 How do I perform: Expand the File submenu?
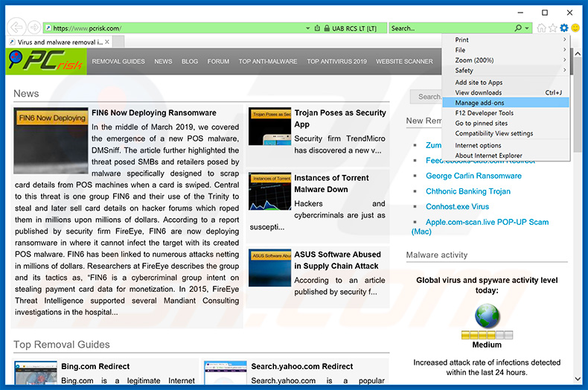[506, 50]
